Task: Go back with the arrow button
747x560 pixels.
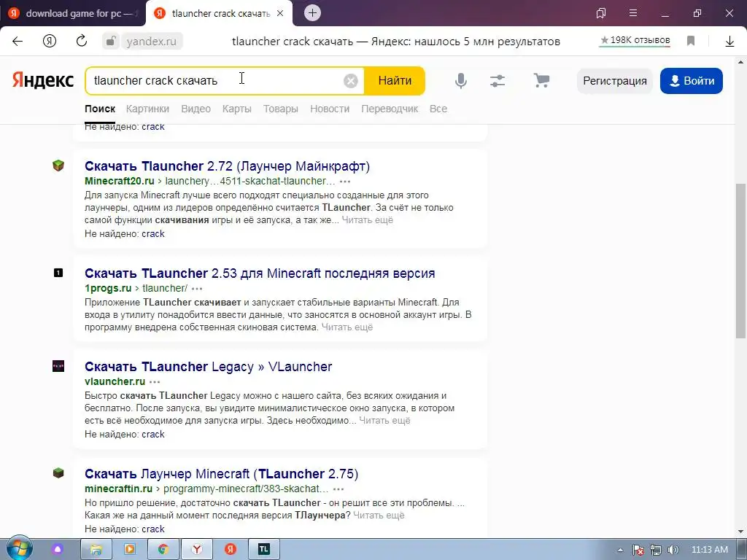Action: [x=18, y=42]
